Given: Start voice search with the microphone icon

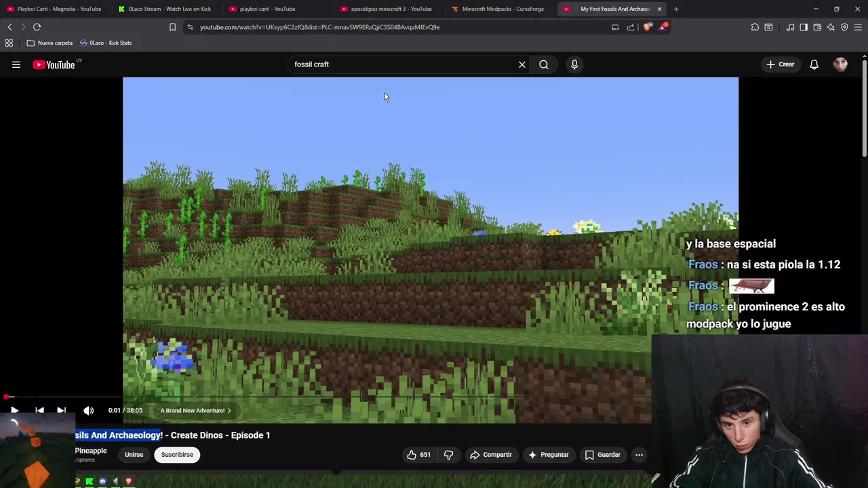Looking at the screenshot, I should pos(574,64).
